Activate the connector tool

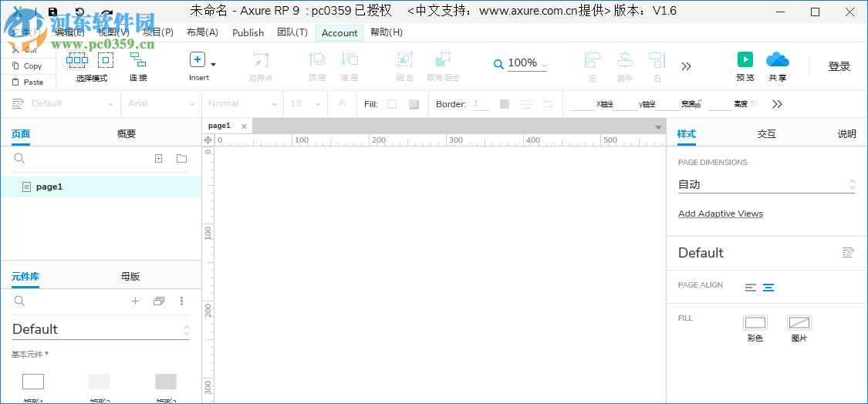[138, 60]
